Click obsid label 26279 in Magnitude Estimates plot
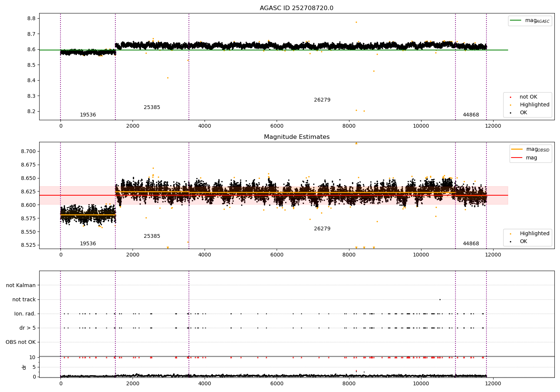The image size is (560, 392). click(x=322, y=229)
